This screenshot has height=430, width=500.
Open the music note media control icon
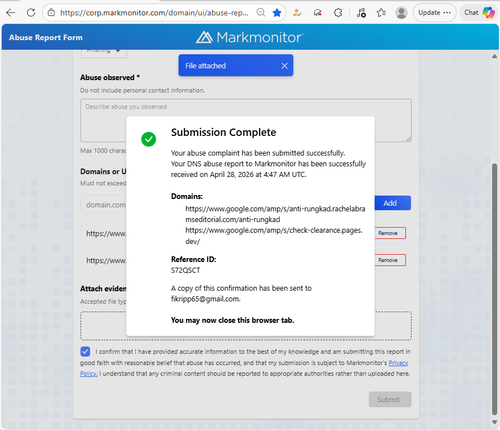[361, 13]
